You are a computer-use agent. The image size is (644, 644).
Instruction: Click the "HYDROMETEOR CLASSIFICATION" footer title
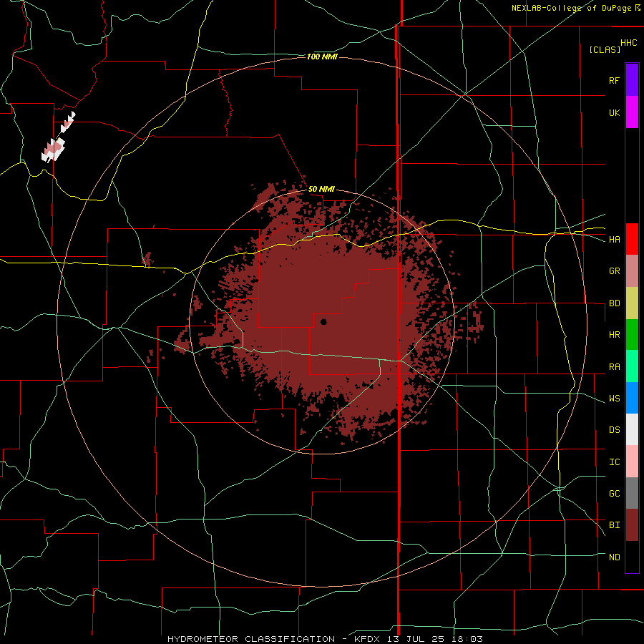[251, 639]
